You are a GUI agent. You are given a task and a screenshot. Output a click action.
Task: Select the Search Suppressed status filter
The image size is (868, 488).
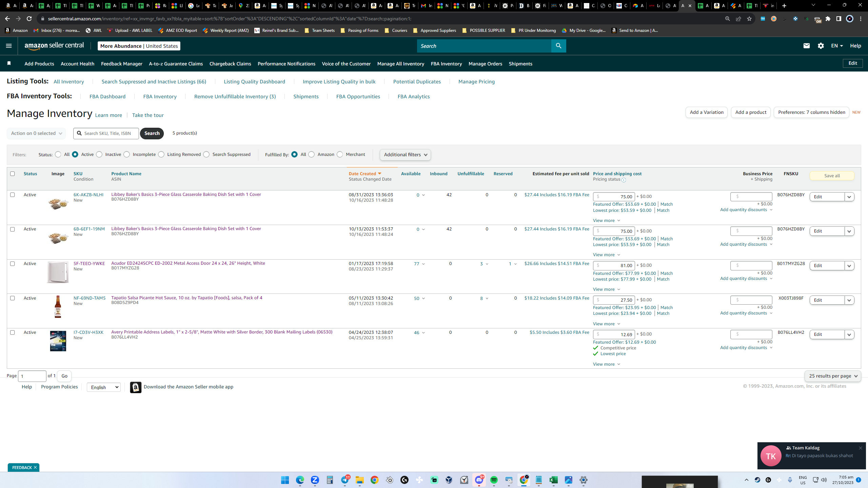point(206,155)
